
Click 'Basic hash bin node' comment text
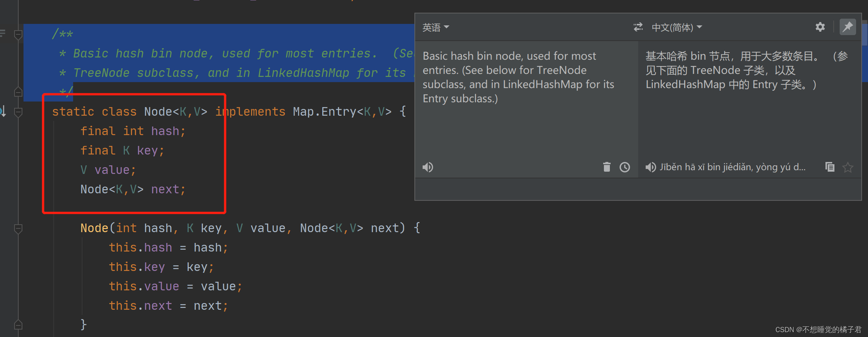tap(140, 53)
